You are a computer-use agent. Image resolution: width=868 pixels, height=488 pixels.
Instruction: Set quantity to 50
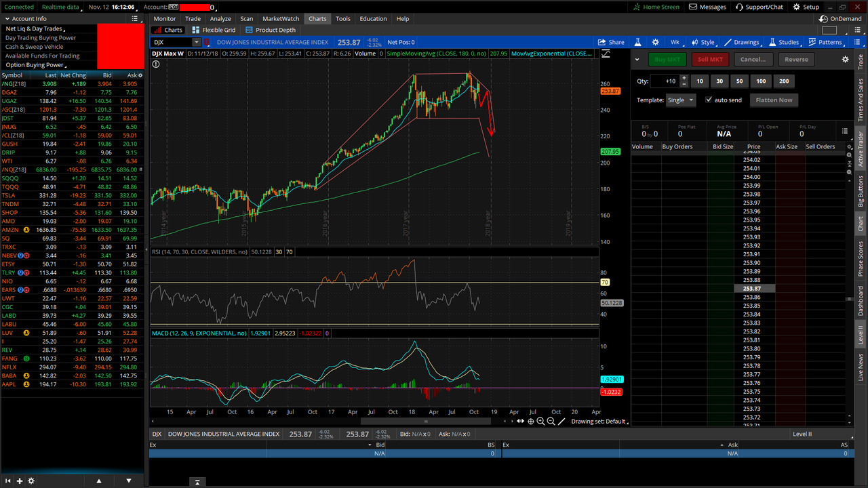(739, 81)
